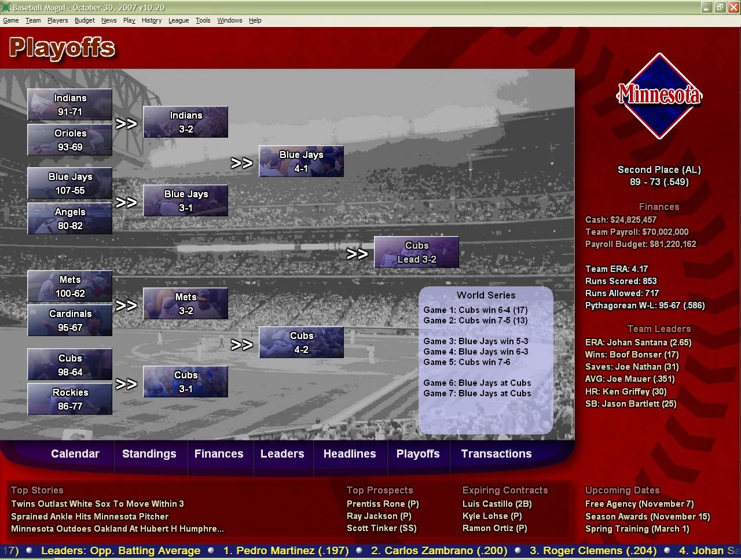Switch to the Headlines tab
Screen dimensions: 741x560
pos(350,454)
